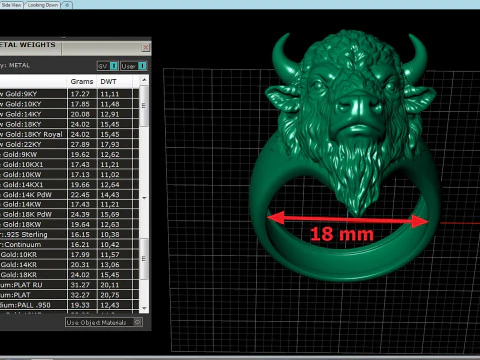The image size is (480, 360).
Task: Click the 11,11 DWT value
Action: (x=110, y=94)
